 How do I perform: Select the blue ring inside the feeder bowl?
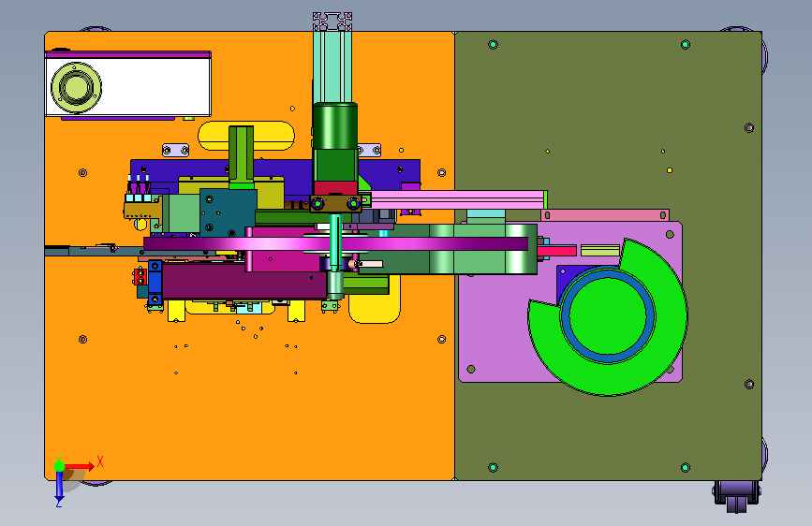point(608,315)
